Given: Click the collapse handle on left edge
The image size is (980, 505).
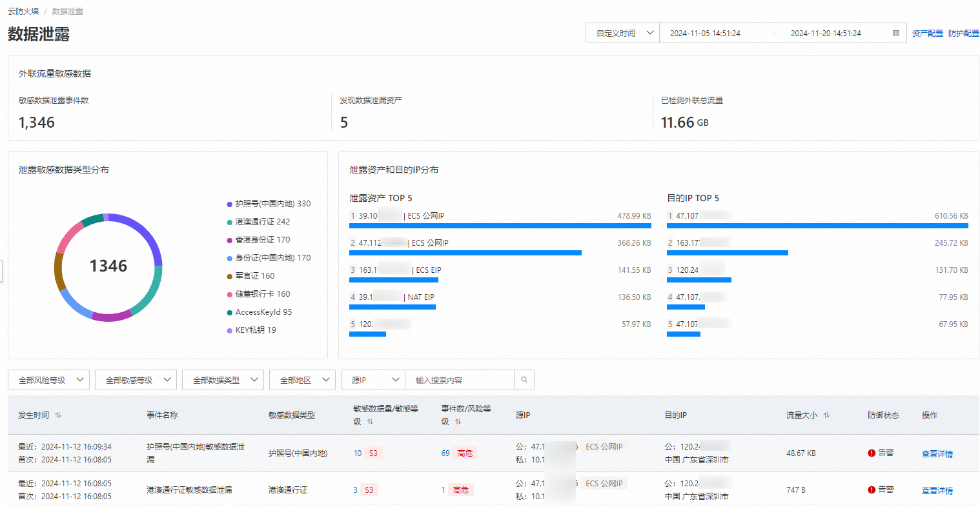Looking at the screenshot, I should click(x=2, y=270).
